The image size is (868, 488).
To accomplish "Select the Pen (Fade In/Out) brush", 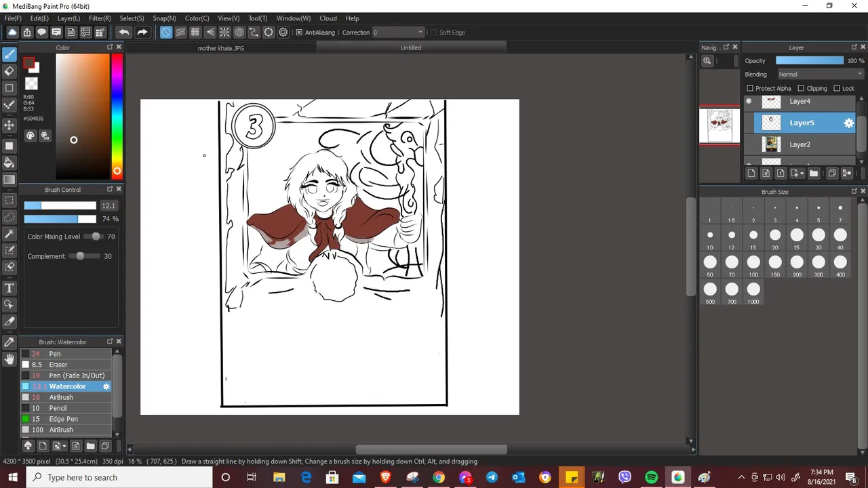I will coord(66,375).
